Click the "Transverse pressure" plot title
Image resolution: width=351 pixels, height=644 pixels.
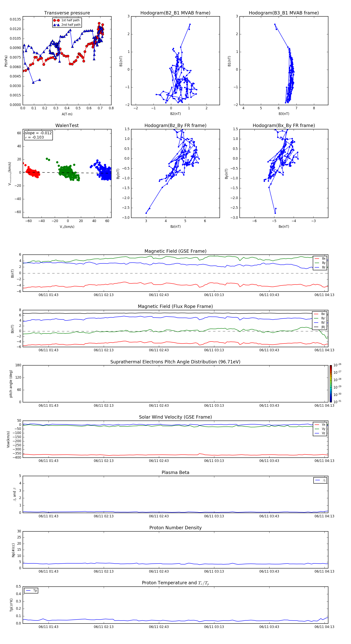tap(67, 13)
